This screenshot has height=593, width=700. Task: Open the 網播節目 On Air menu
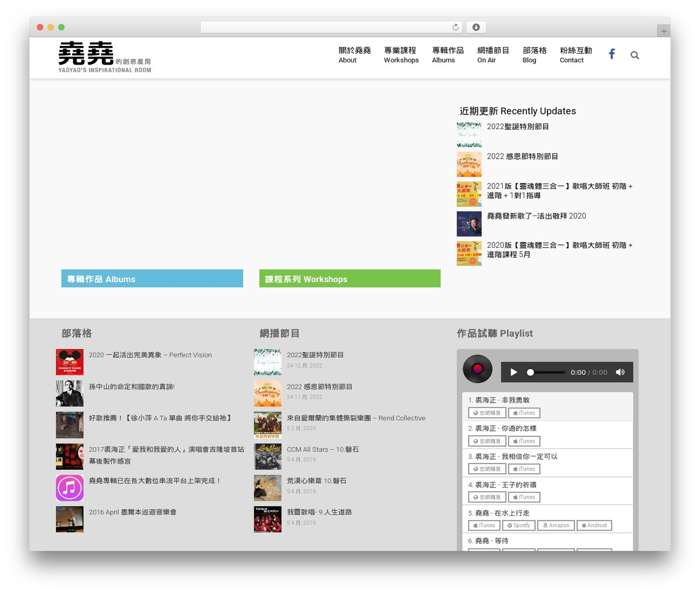493,55
